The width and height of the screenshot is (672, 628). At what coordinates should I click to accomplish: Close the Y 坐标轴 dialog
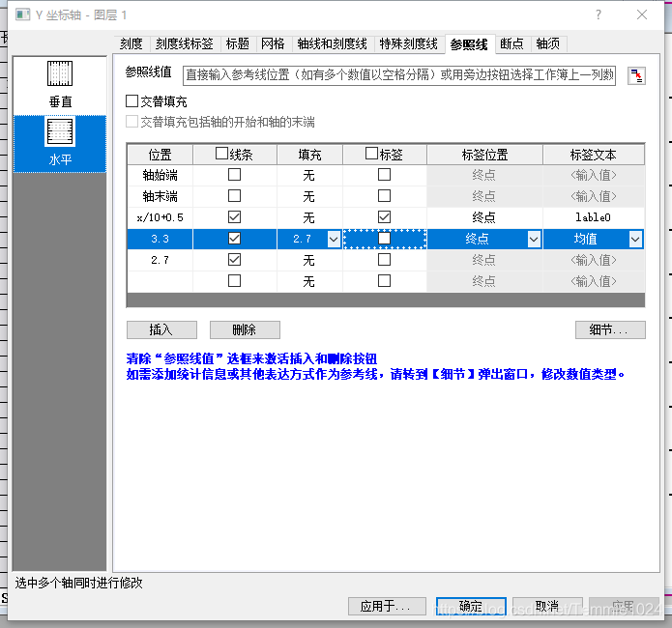click(x=642, y=15)
